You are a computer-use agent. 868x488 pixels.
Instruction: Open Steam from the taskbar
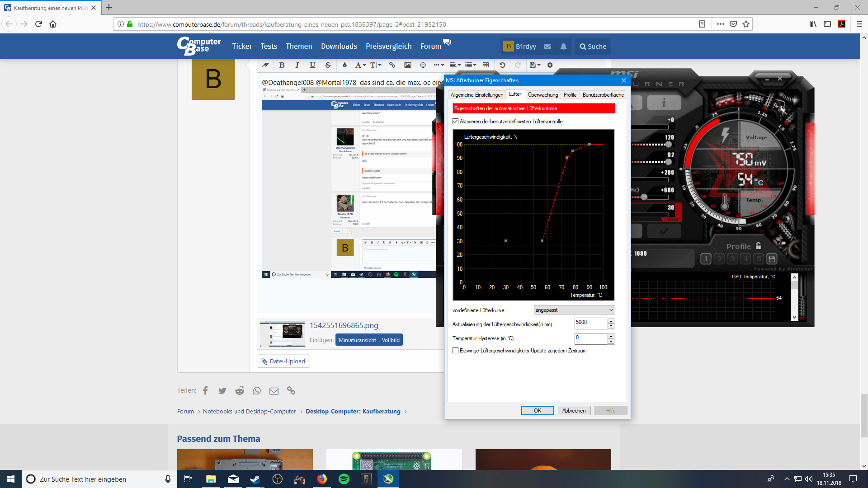[x=255, y=479]
